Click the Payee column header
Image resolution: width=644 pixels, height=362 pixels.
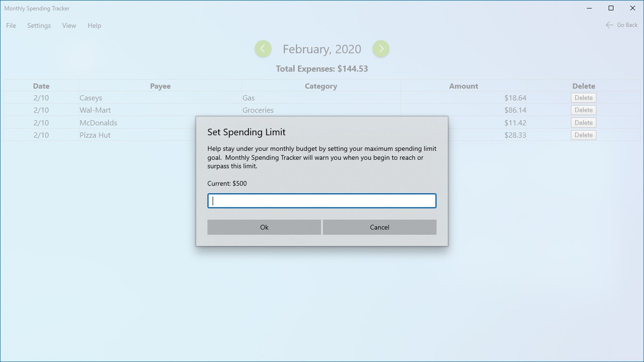160,86
